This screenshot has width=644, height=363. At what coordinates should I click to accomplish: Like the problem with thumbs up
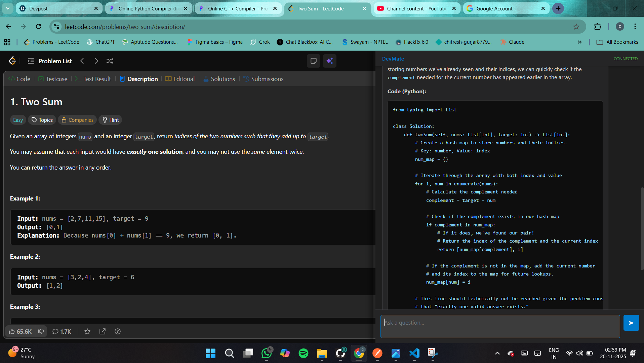coord(20,331)
